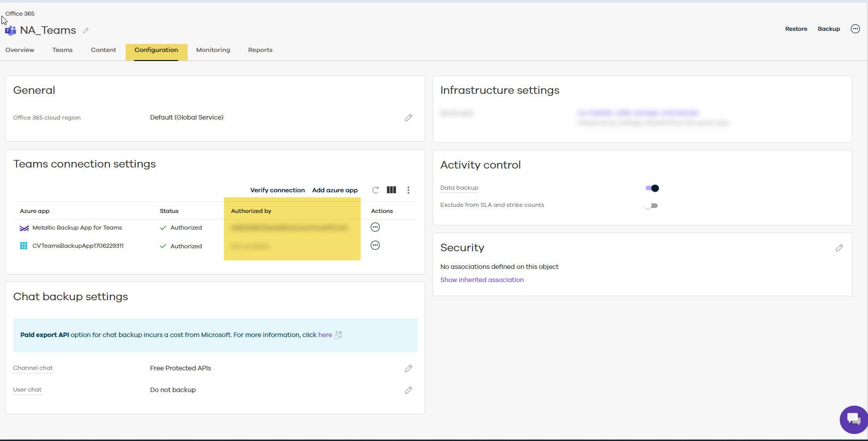Click the User chat label
868x441 pixels.
[27, 390]
